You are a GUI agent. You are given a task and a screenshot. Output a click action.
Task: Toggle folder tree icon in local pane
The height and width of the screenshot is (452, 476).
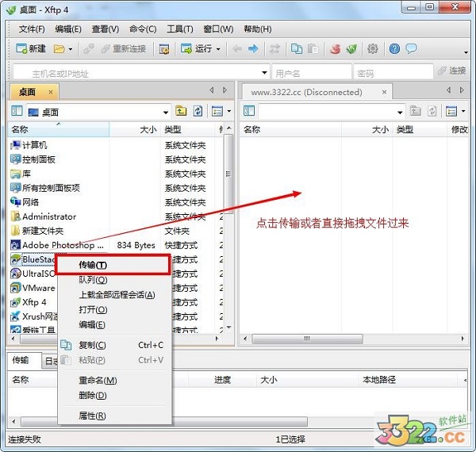coord(17,111)
